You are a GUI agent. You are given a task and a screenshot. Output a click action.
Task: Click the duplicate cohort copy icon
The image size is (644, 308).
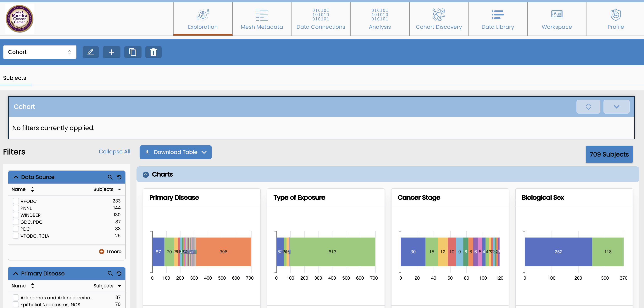tap(133, 52)
